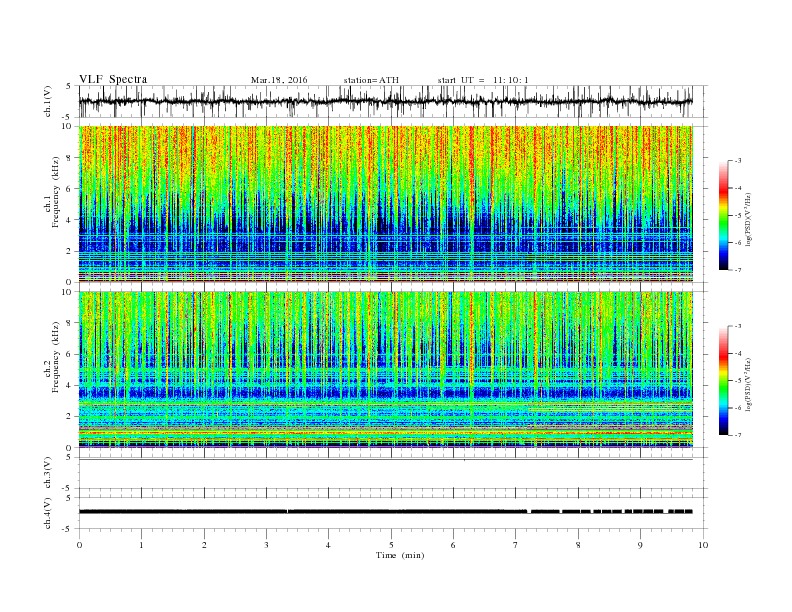The image size is (792, 612).
Task: Click the '-3' tick on the ch.1 color bar
Action: point(737,161)
